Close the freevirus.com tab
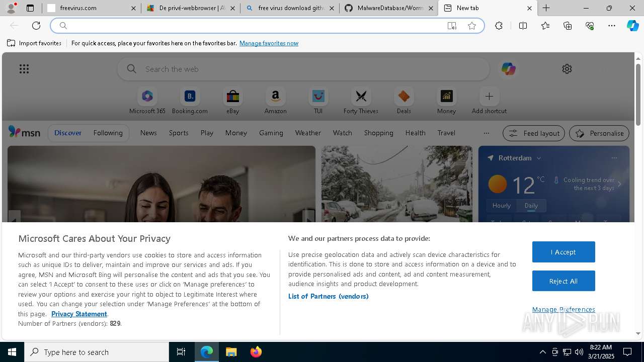The height and width of the screenshot is (362, 644). click(133, 8)
